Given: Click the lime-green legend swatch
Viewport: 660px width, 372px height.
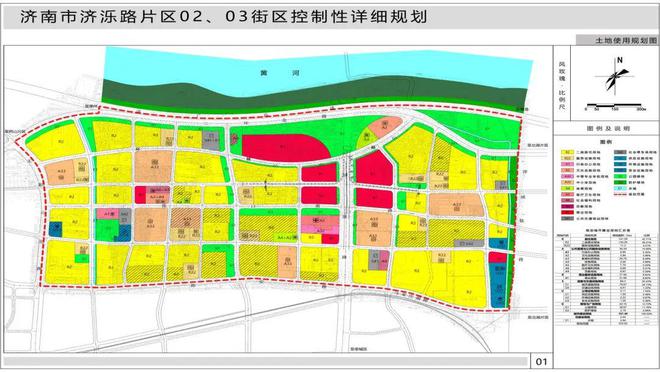Looking at the screenshot, I should (x=567, y=188).
